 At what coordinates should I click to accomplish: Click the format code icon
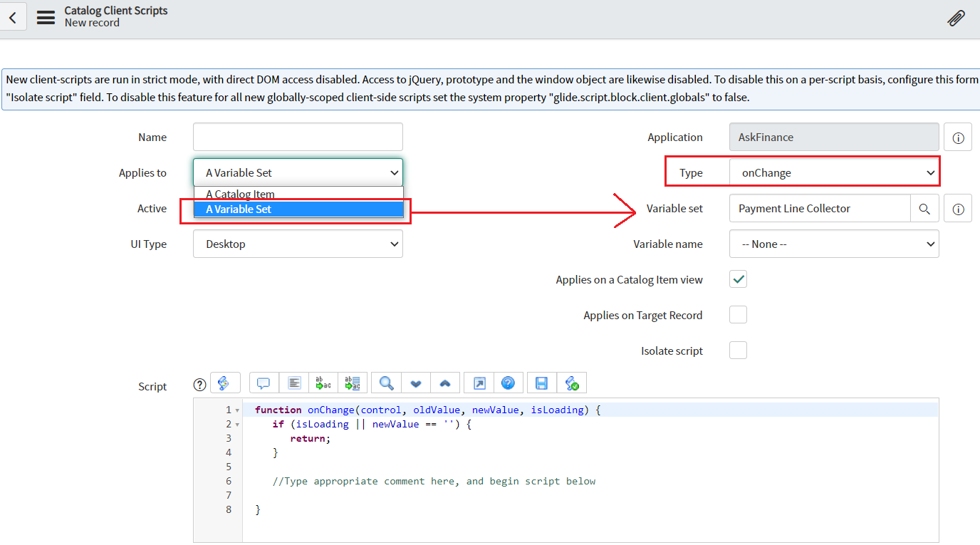[x=293, y=383]
